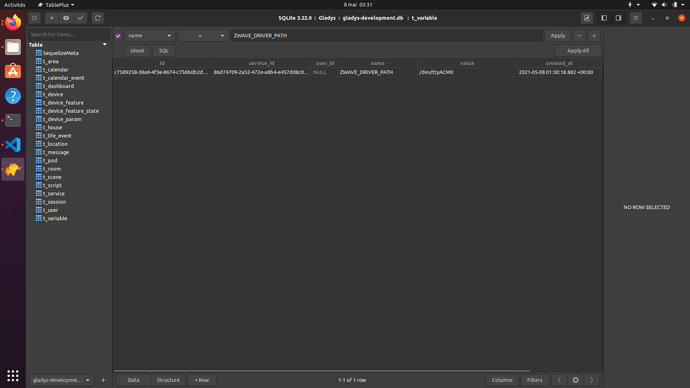
Task: Click the Apply All button
Action: [x=578, y=51]
